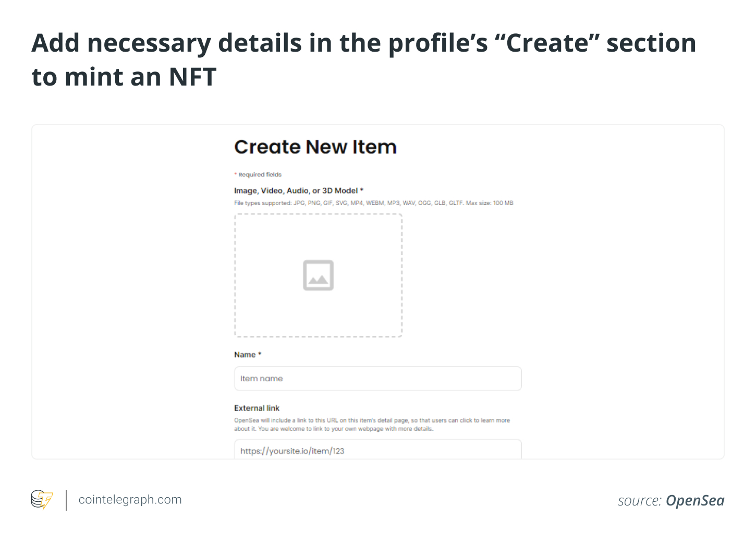Click the Name field label
756x542 pixels.
tap(245, 355)
